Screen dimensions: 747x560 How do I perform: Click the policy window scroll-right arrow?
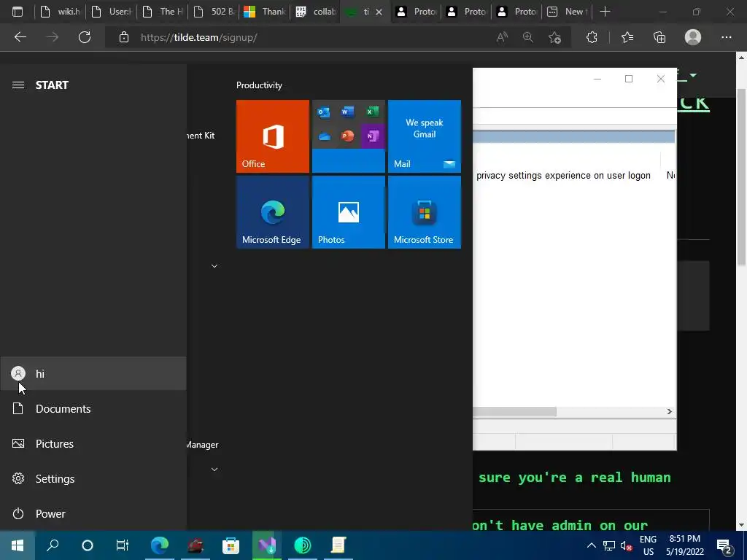tap(670, 411)
